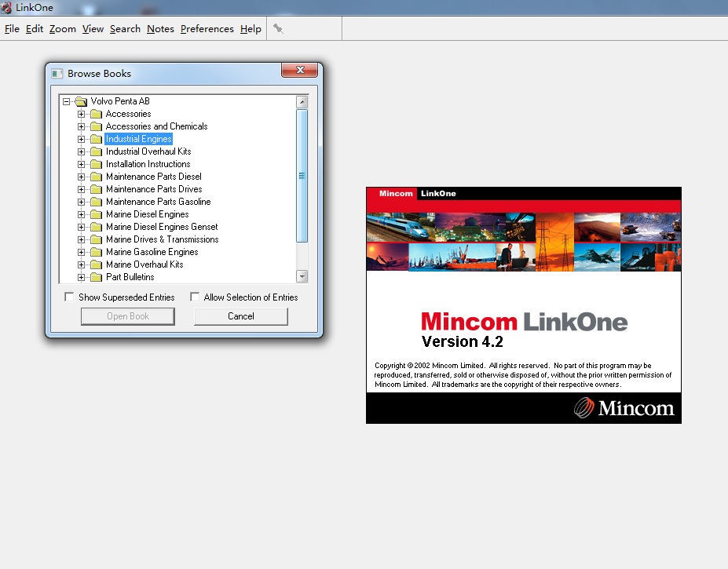Click the Browse Books dialog title icon
Viewport: 728px width, 569px height.
coord(57,74)
